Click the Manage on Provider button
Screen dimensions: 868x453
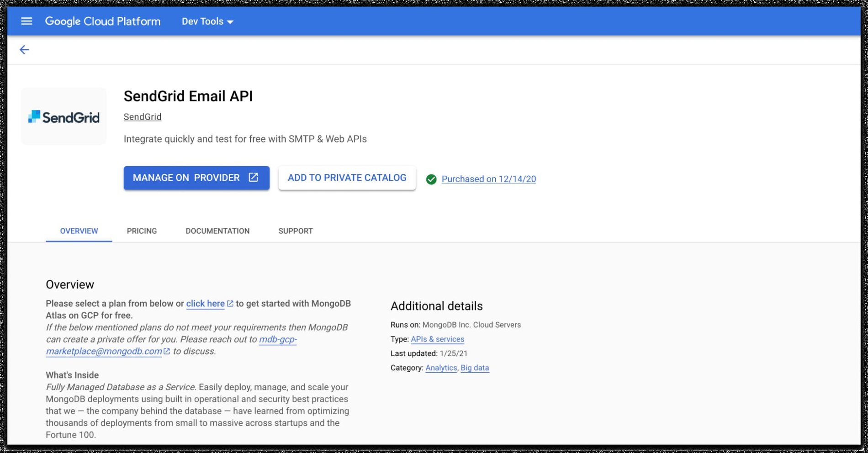click(x=196, y=178)
